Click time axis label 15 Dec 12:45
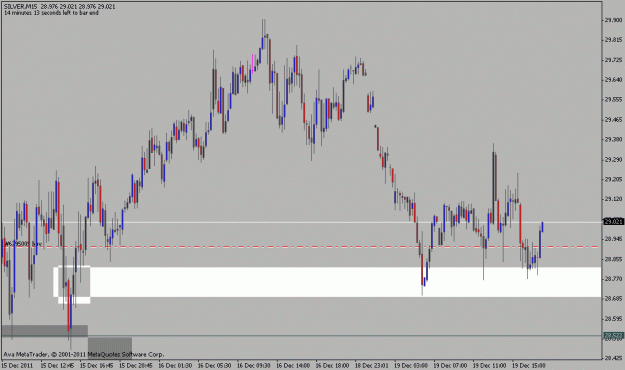This screenshot has height=370, width=625. coord(57,365)
